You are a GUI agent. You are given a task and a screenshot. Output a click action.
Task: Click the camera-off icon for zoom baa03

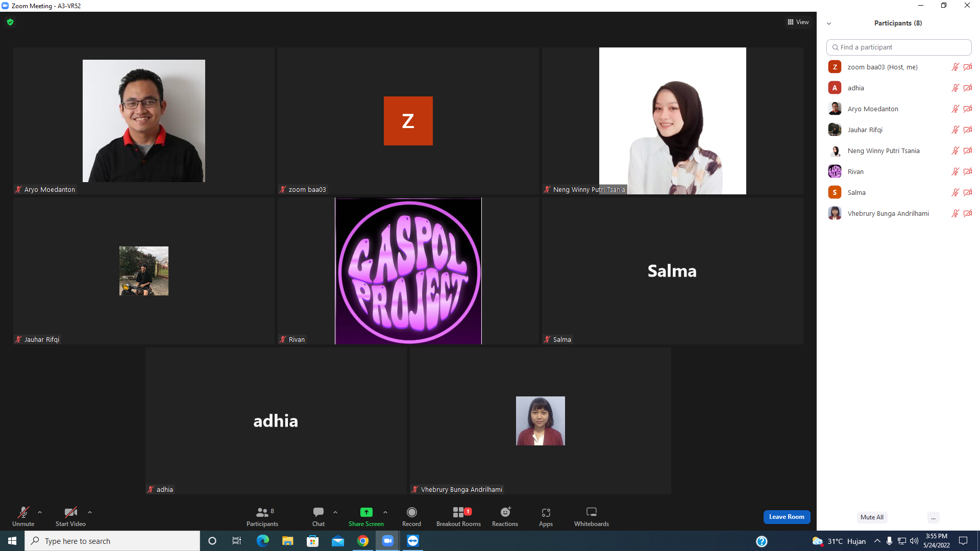click(968, 67)
